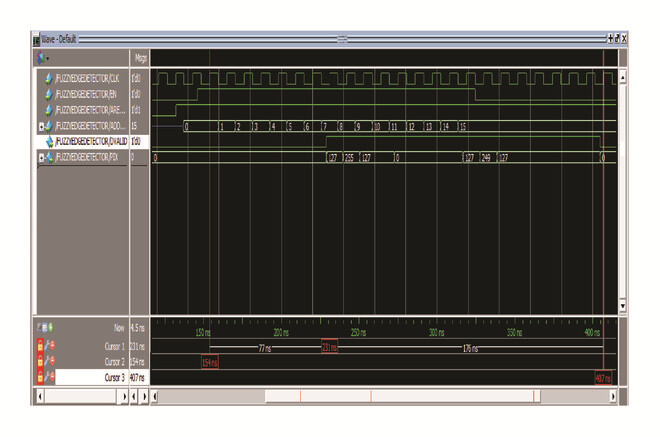Click the bus icon beside FUZZYEDGEDETECTOR/ADD...

[49, 125]
